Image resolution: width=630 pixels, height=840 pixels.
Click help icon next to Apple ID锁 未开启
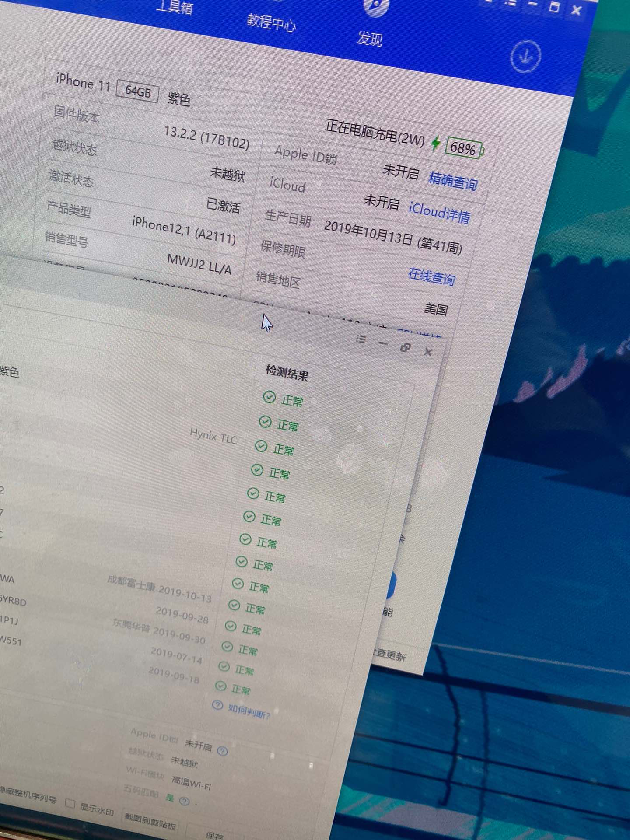[x=223, y=751]
